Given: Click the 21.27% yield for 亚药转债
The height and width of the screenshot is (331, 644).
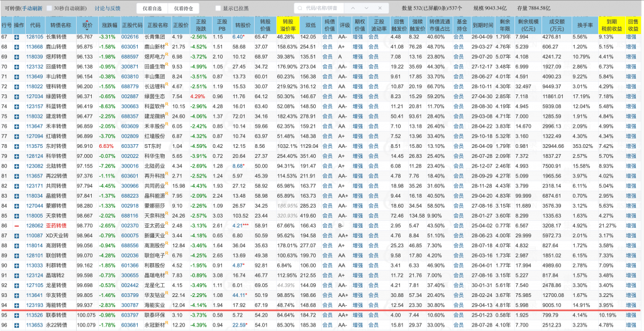Looking at the screenshot, I should click(608, 225).
